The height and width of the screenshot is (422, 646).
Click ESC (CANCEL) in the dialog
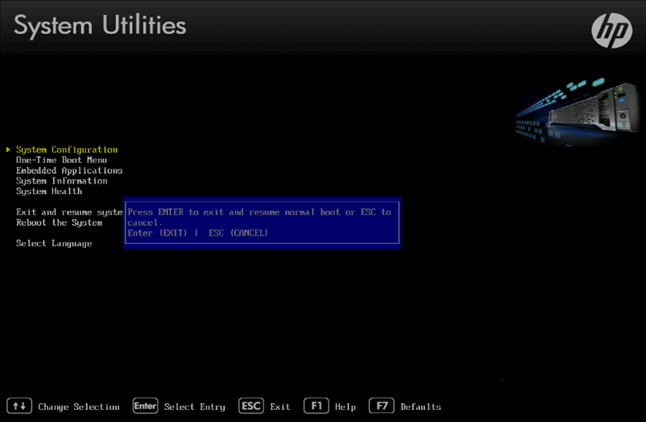(238, 233)
